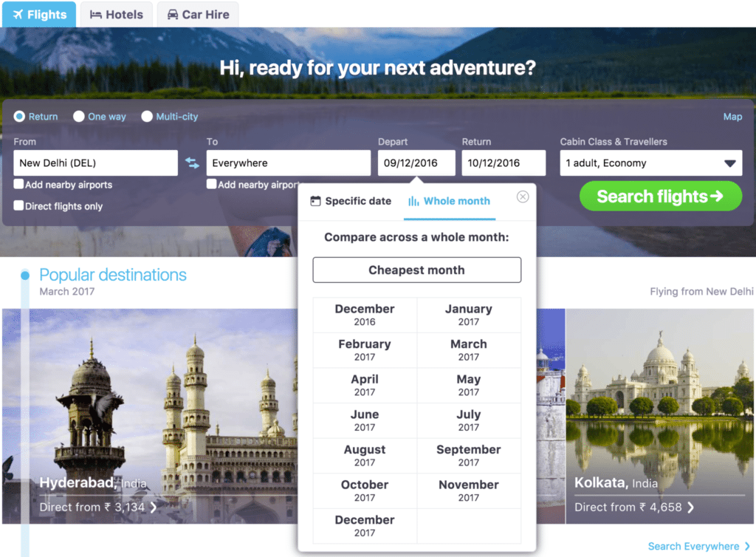Click the bar chart icon beside Whole month
Viewport: 756px width, 557px height.
point(413,201)
